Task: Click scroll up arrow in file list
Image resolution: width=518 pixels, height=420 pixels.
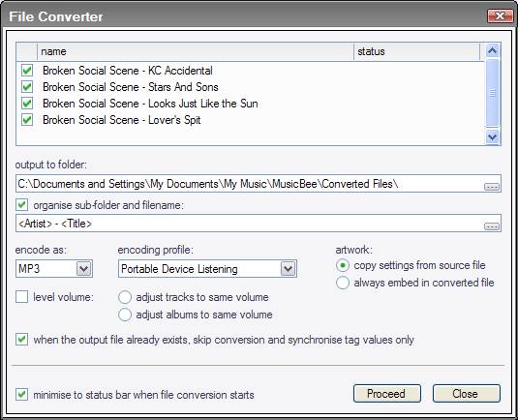Action: pos(492,50)
